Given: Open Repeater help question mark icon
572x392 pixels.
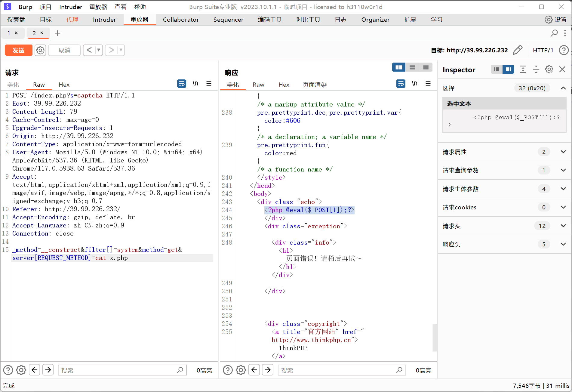Looking at the screenshot, I should [x=564, y=50].
